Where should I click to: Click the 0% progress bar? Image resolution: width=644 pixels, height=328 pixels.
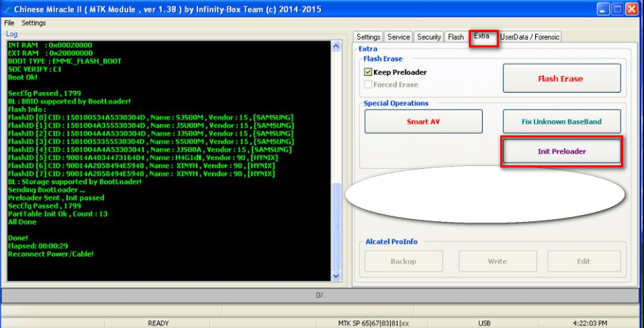pyautogui.click(x=320, y=295)
